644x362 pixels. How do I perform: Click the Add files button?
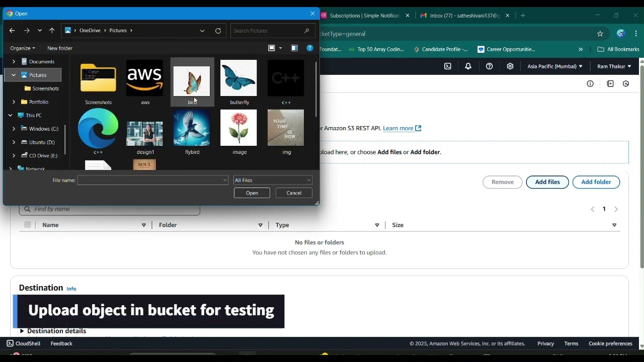(x=547, y=182)
